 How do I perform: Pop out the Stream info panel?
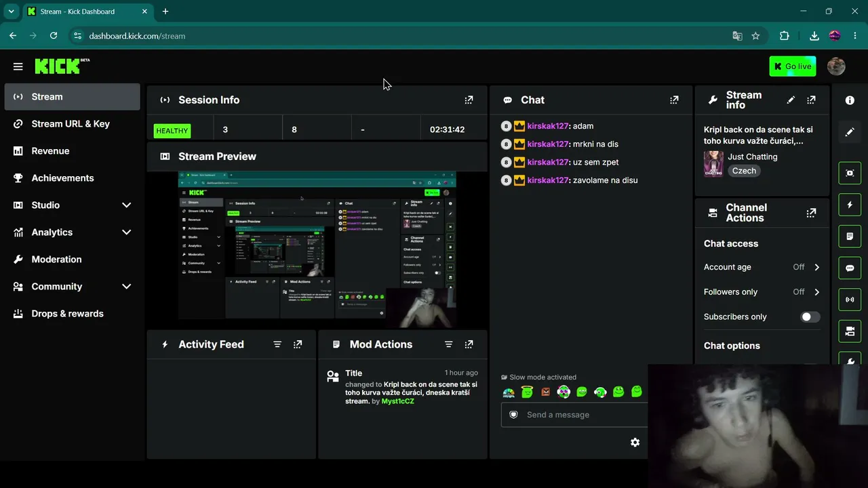[811, 100]
